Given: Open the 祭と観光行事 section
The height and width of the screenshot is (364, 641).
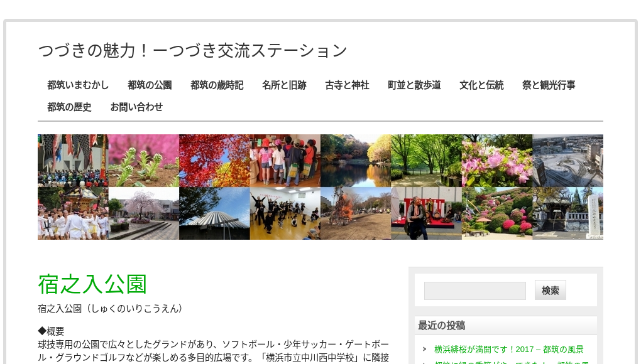Looking at the screenshot, I should [x=548, y=85].
